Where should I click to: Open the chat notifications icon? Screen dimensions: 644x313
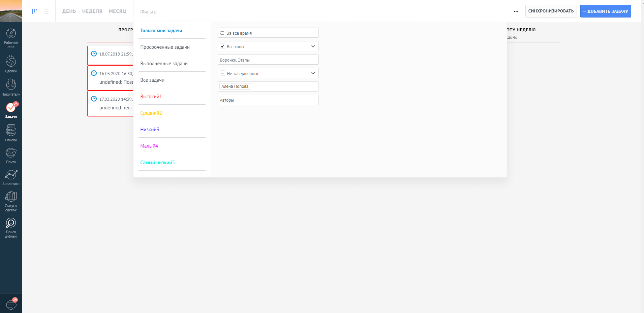(11, 305)
